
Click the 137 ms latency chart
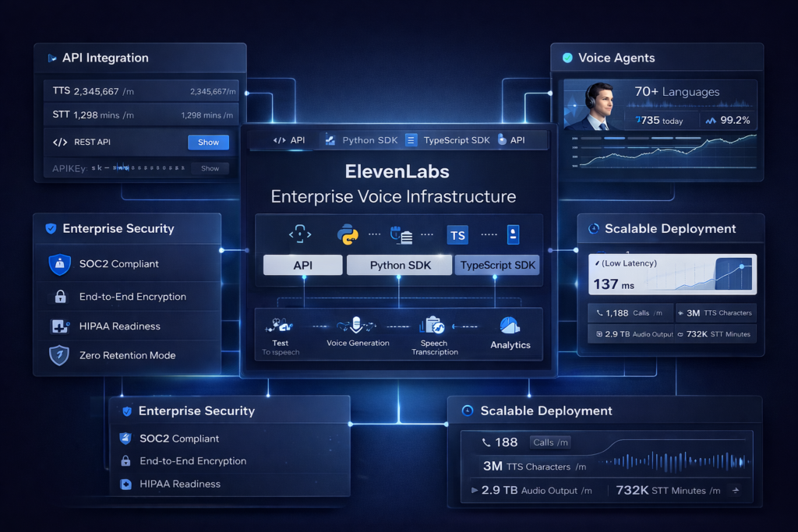672,273
